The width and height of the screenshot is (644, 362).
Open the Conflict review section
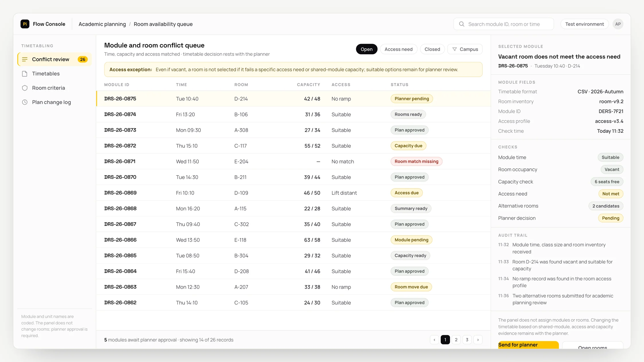pyautogui.click(x=55, y=59)
